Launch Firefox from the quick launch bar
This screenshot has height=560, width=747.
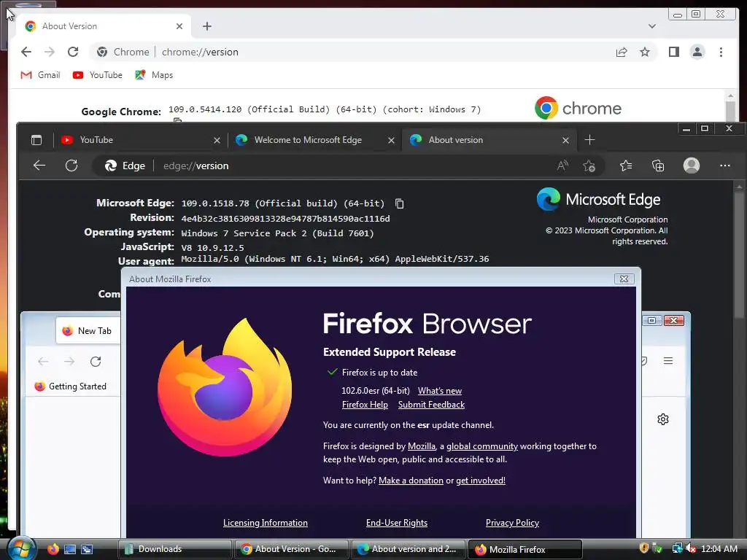tap(53, 549)
